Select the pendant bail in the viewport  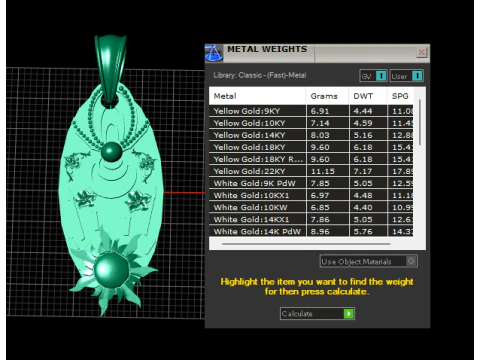[110, 68]
